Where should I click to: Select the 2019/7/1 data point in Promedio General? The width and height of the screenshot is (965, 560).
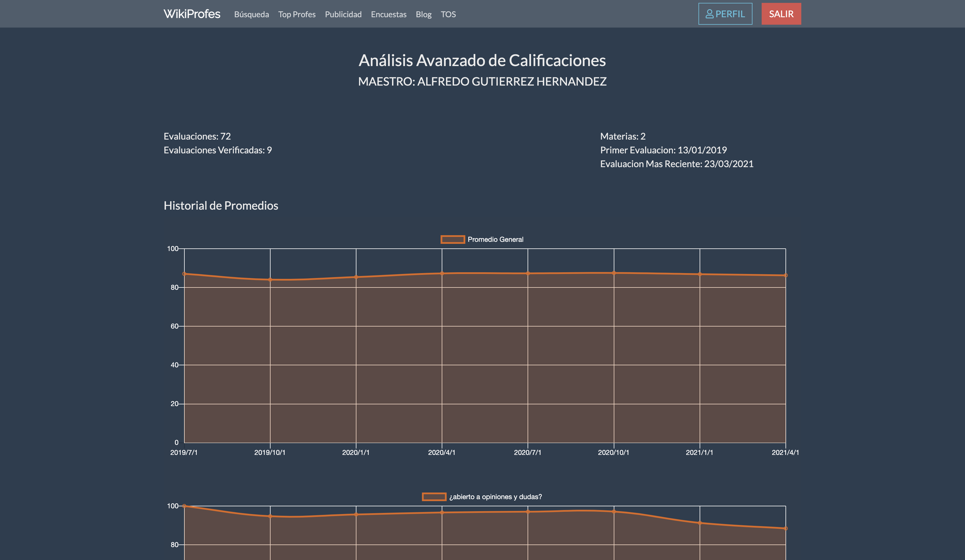click(x=184, y=274)
